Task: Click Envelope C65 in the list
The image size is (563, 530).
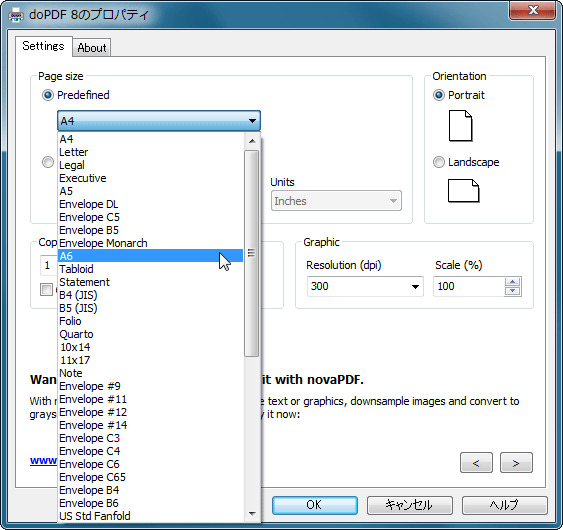Action: (x=150, y=477)
